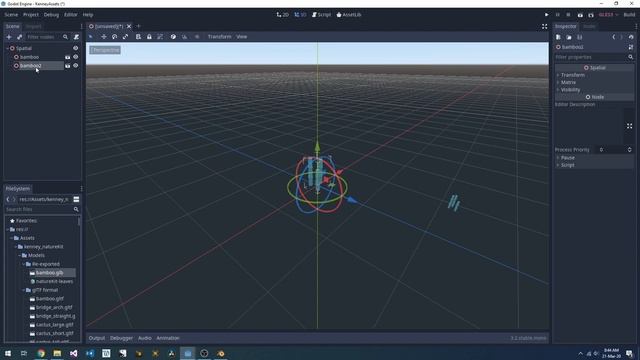This screenshot has width=640, height=360.
Task: Lock the selected object with the padlock icon
Action: pos(149,37)
